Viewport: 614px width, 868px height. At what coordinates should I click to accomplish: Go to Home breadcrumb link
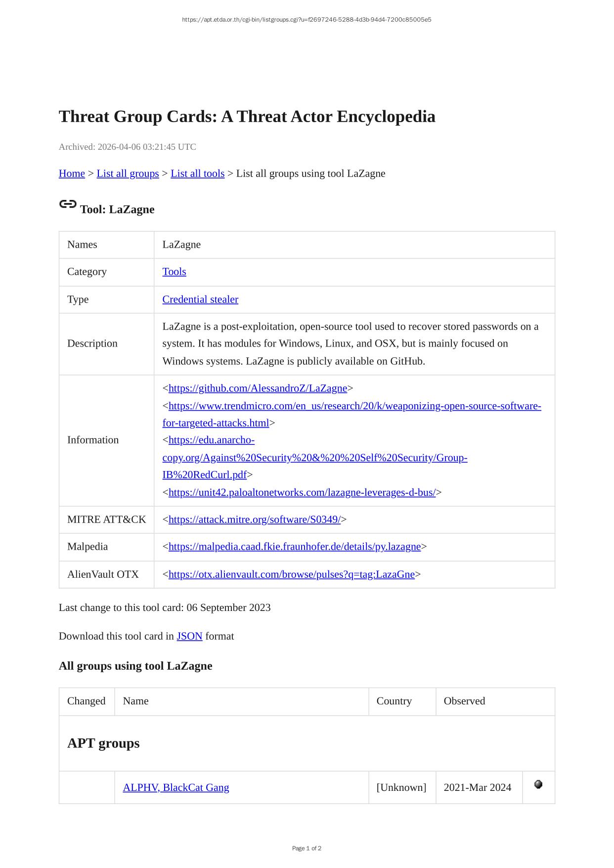72,174
